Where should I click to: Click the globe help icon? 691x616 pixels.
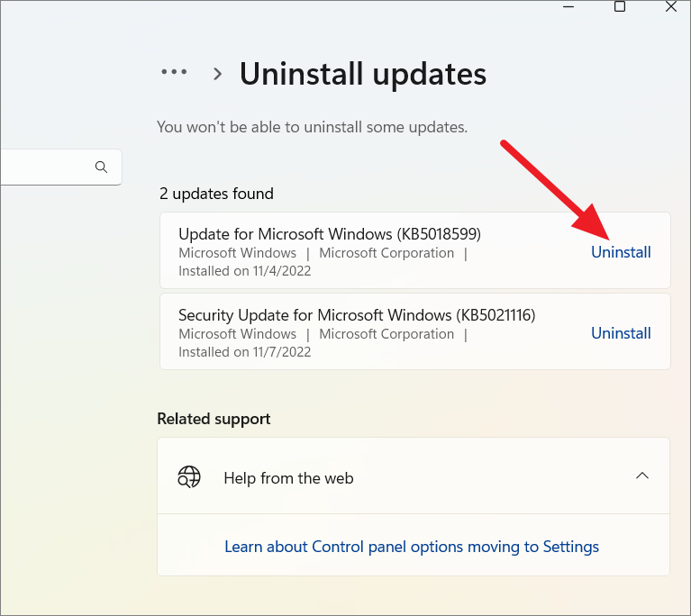(x=189, y=477)
